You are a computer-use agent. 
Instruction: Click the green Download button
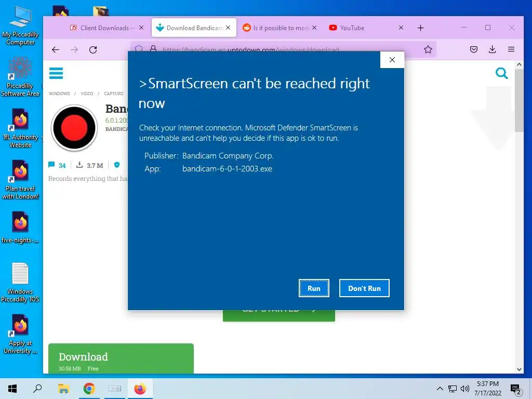[121, 358]
